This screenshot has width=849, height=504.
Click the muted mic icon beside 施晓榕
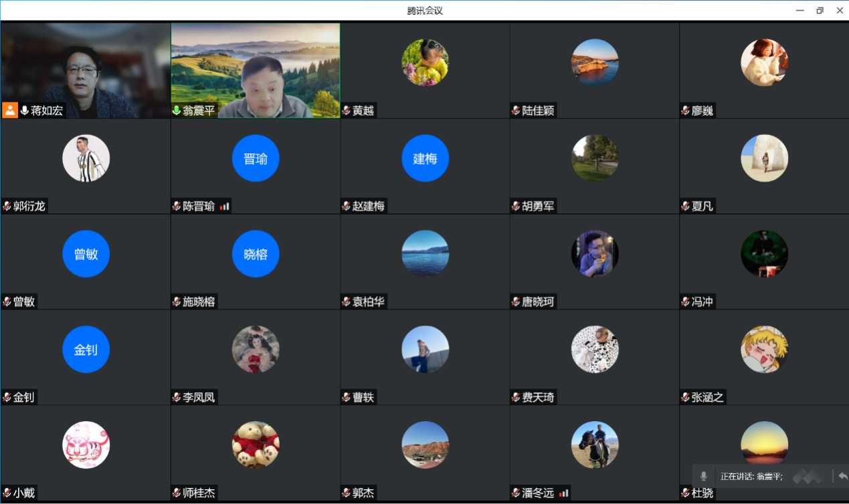coord(177,301)
